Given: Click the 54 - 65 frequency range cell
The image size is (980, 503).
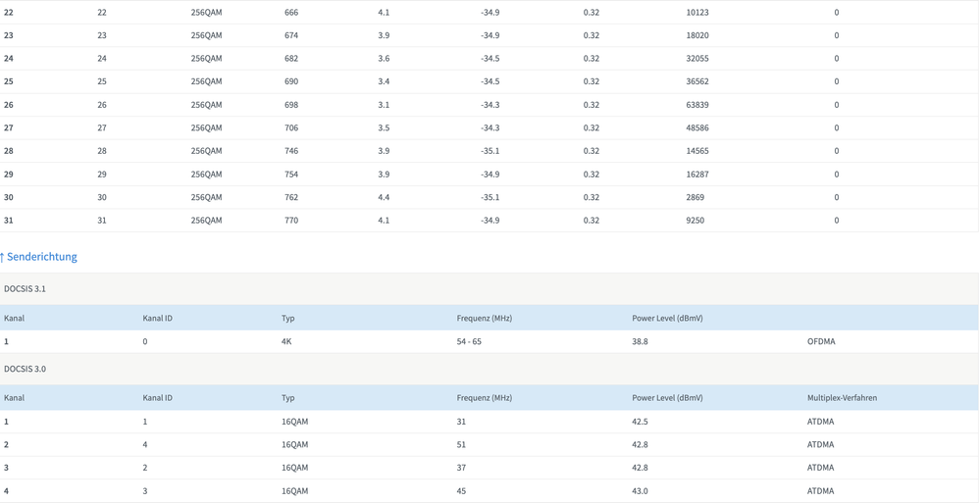Looking at the screenshot, I should (x=469, y=342).
